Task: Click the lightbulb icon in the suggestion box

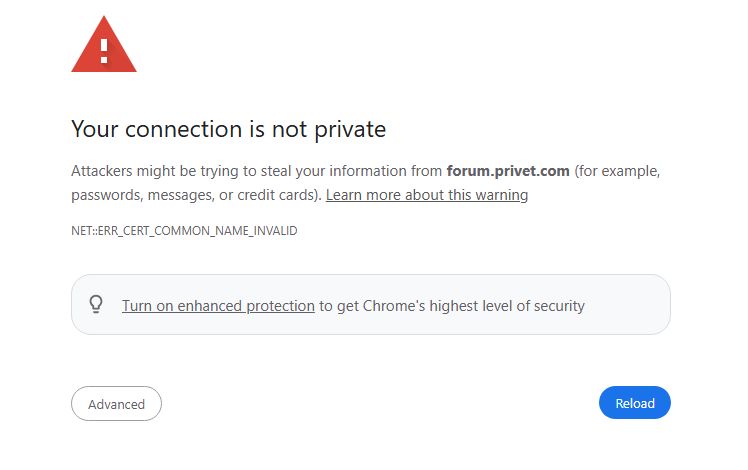Action: click(x=96, y=304)
